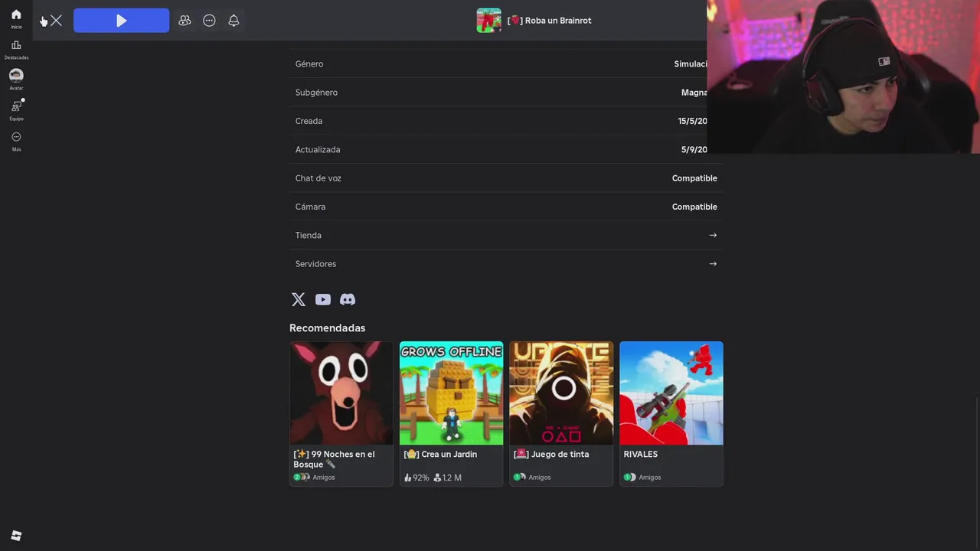980x551 pixels.
Task: Open the game's YouTube link
Action: tap(323, 299)
